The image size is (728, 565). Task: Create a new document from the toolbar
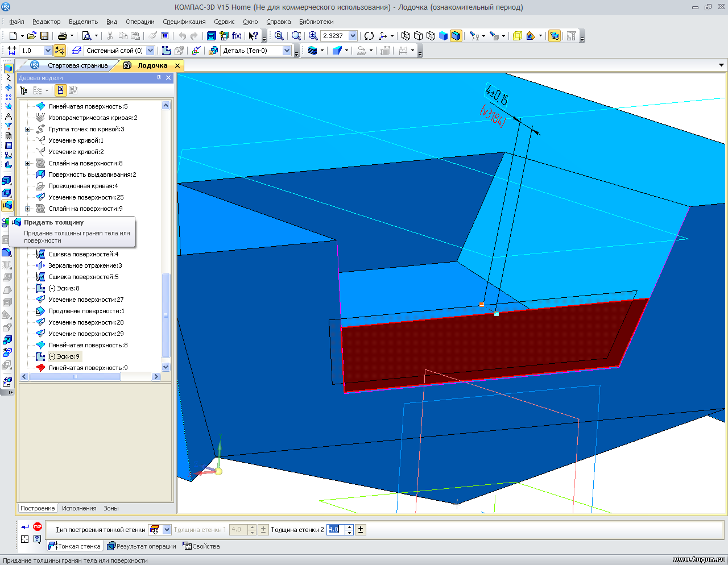13,36
